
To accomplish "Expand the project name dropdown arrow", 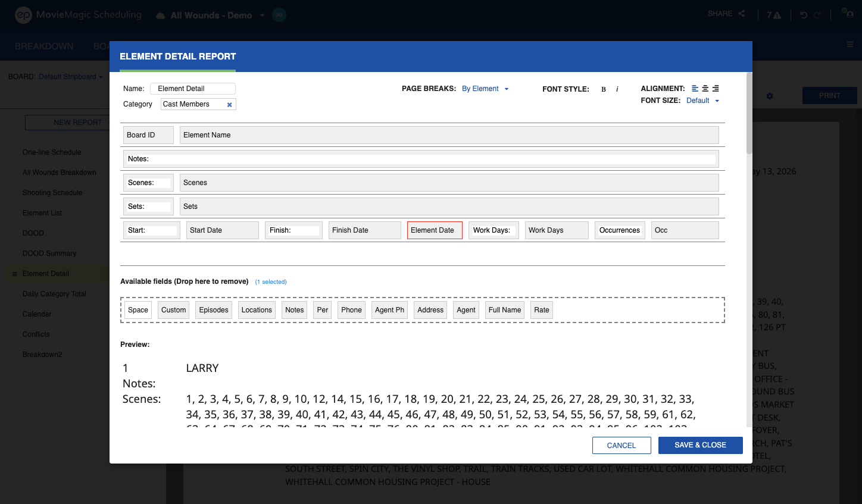I will tap(262, 15).
